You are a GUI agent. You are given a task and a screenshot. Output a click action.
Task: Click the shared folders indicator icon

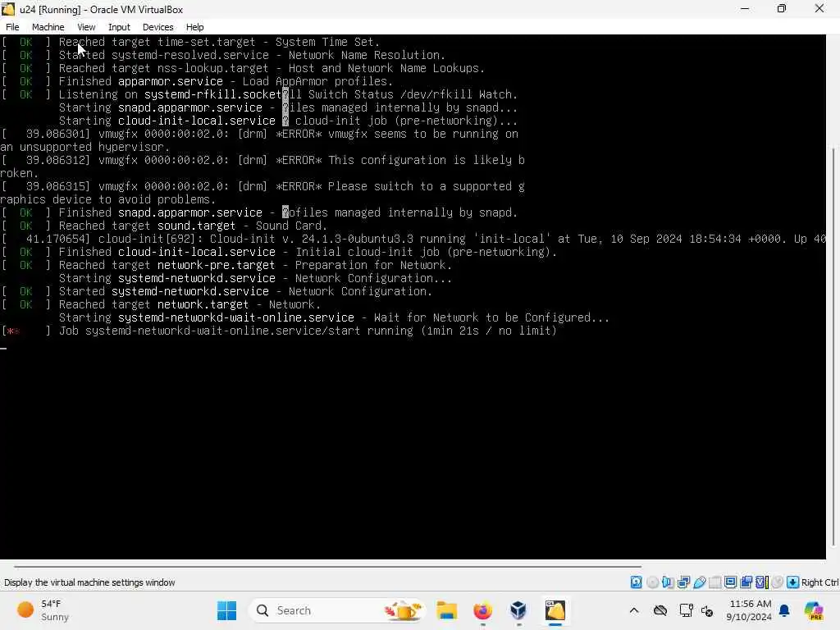click(x=714, y=582)
